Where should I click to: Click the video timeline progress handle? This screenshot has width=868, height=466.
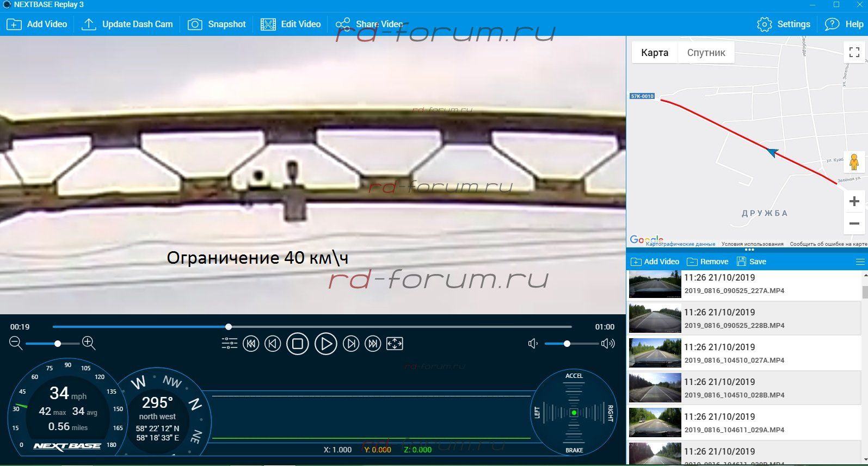pos(229,327)
